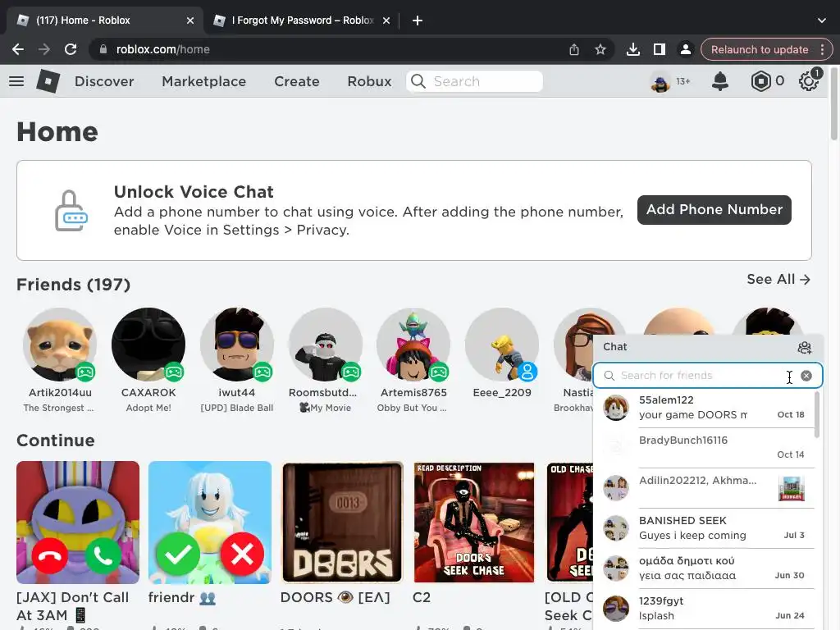Open the Chrome three-dot menu
This screenshot has height=630, width=840.
click(x=822, y=50)
